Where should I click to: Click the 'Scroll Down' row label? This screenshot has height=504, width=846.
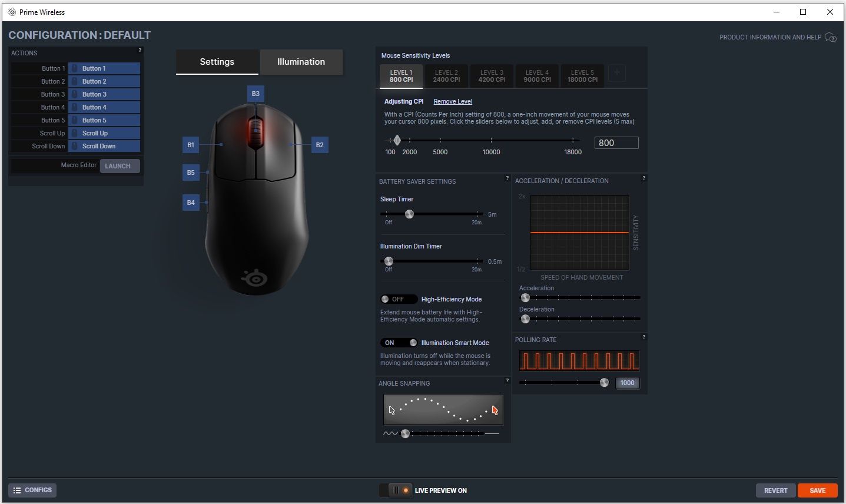pyautogui.click(x=48, y=146)
